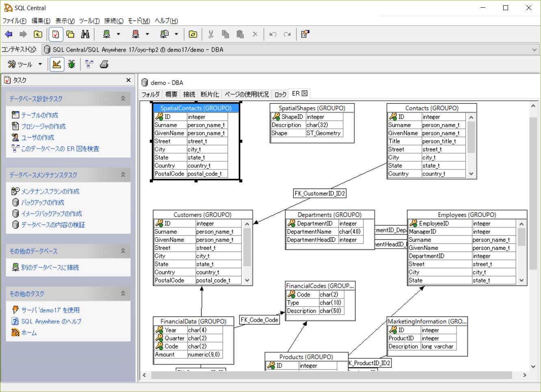
Task: Open the binoculars Find icon
Action: pyautogui.click(x=85, y=35)
